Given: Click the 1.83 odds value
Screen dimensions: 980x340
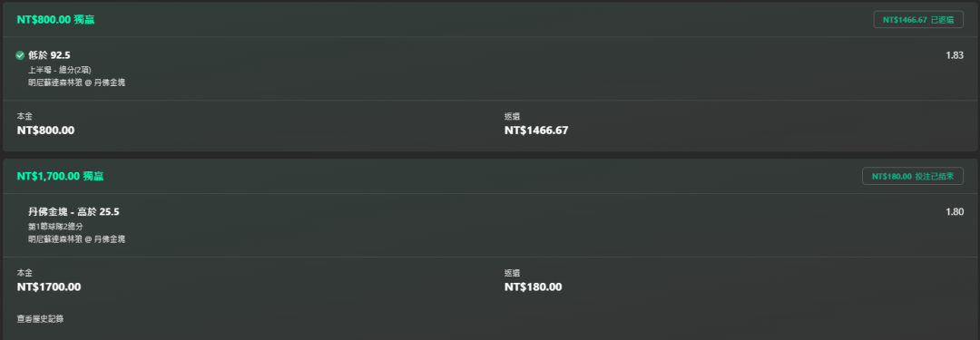Looking at the screenshot, I should pos(955,55).
